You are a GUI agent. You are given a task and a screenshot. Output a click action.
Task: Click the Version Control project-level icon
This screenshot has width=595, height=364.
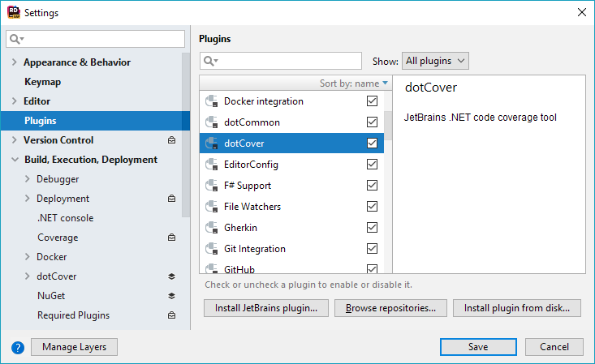point(171,140)
